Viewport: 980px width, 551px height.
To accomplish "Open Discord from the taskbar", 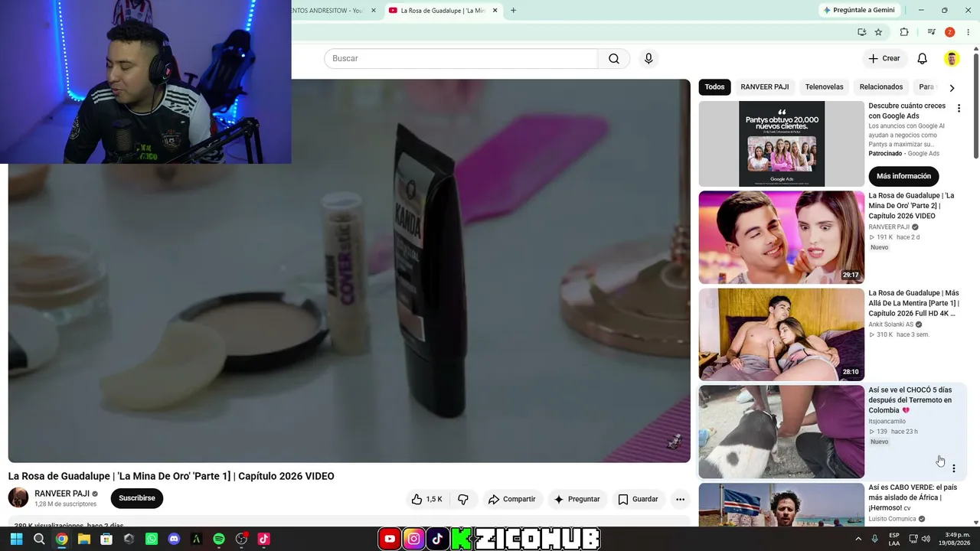I will coord(174,539).
